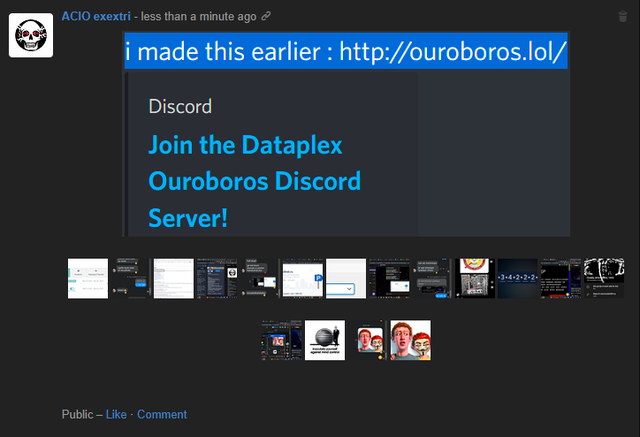Click the 'less than a minute ago' timestamp
This screenshot has height=437, width=640.
[198, 16]
